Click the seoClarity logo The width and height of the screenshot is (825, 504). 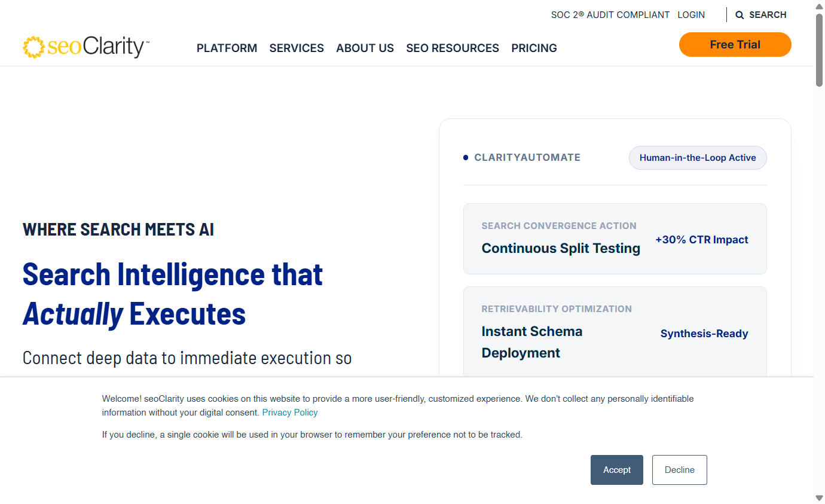pos(86,47)
